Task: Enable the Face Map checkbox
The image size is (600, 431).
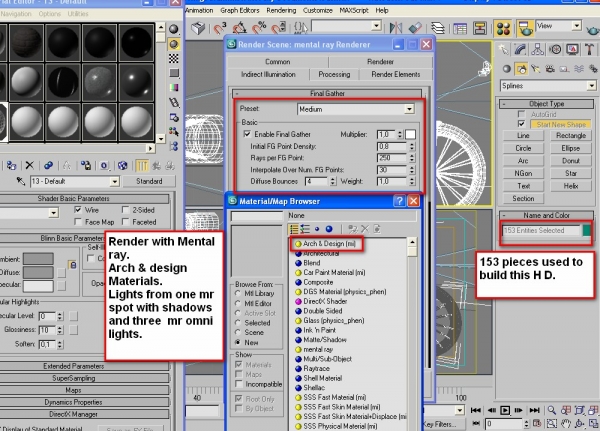Action: (78, 222)
